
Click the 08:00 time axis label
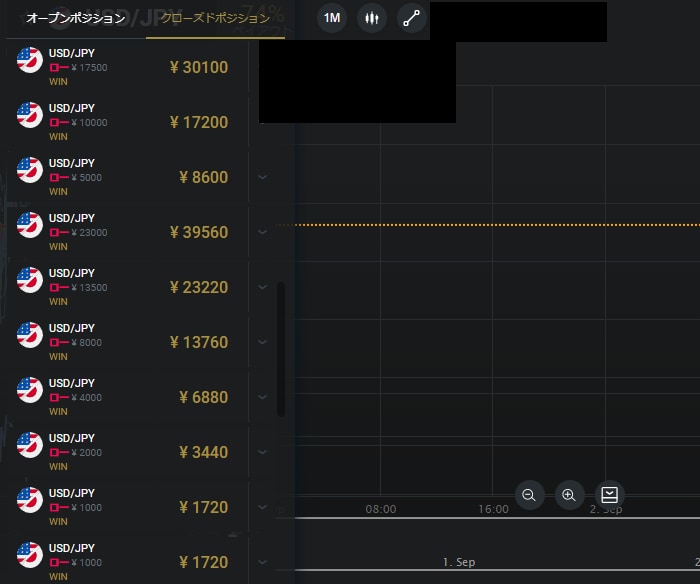point(381,509)
